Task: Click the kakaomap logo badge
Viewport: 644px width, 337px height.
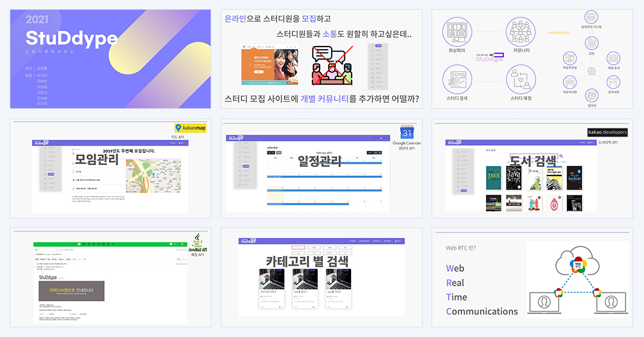Action: click(190, 128)
